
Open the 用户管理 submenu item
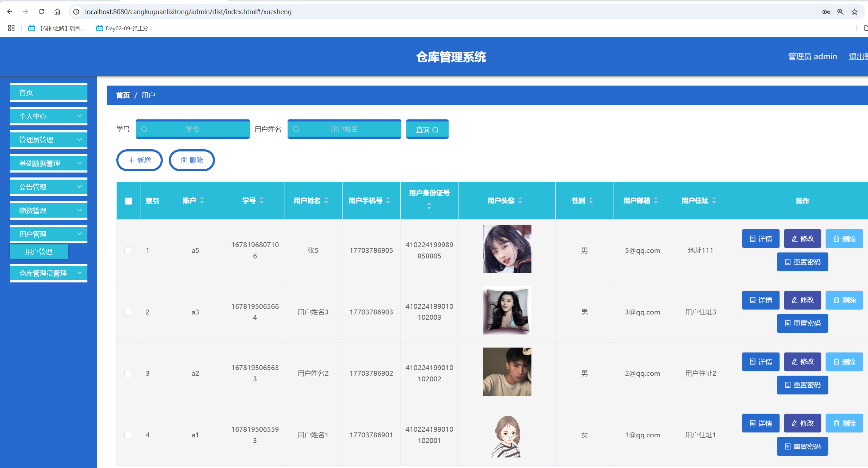[39, 251]
